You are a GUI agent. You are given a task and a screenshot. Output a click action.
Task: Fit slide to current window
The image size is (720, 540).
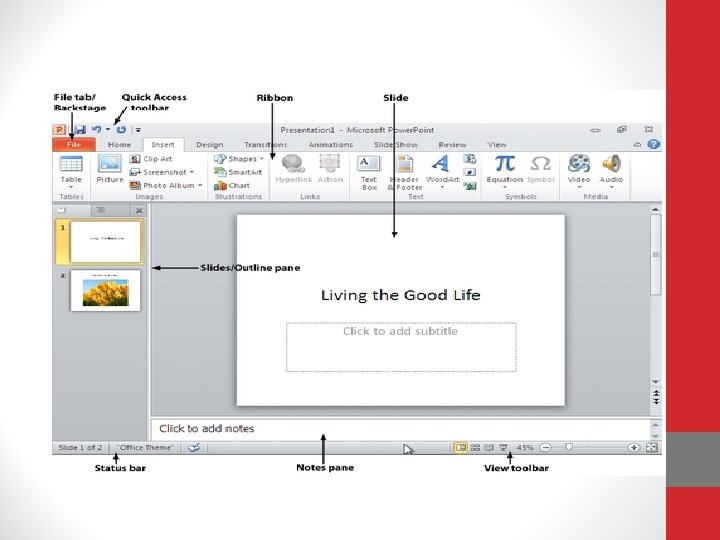tap(652, 447)
